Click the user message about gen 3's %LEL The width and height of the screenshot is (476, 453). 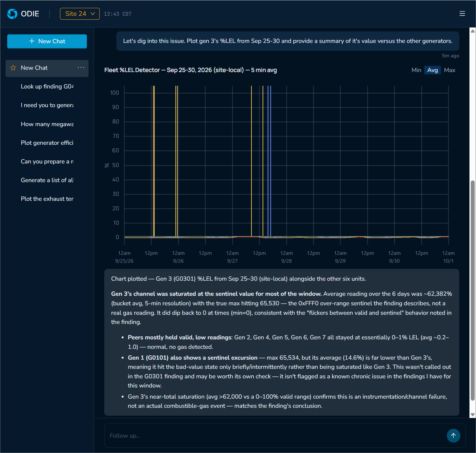[x=288, y=41]
